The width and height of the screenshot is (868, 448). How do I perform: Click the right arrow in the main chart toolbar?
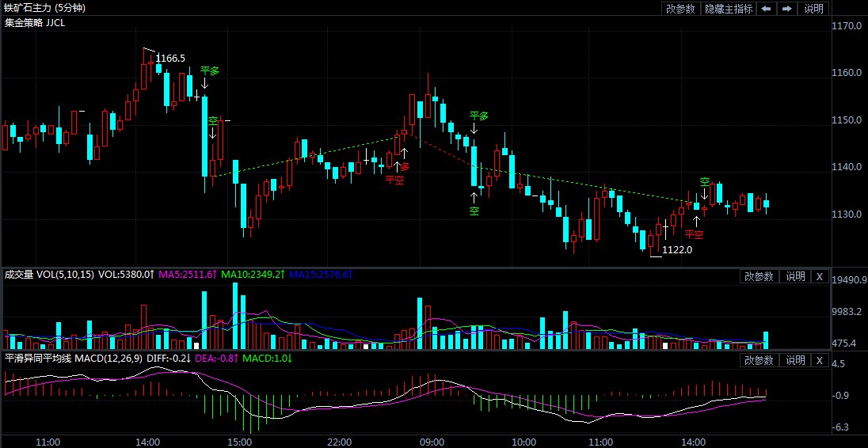click(786, 9)
